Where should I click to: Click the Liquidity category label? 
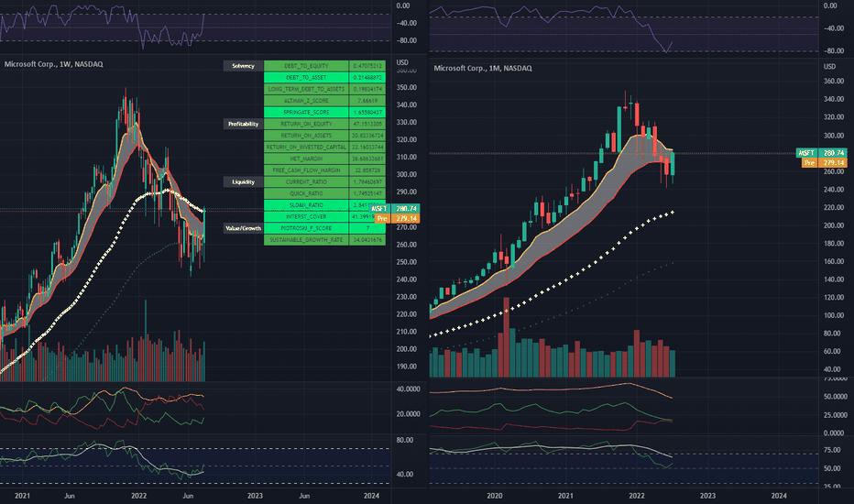point(244,182)
